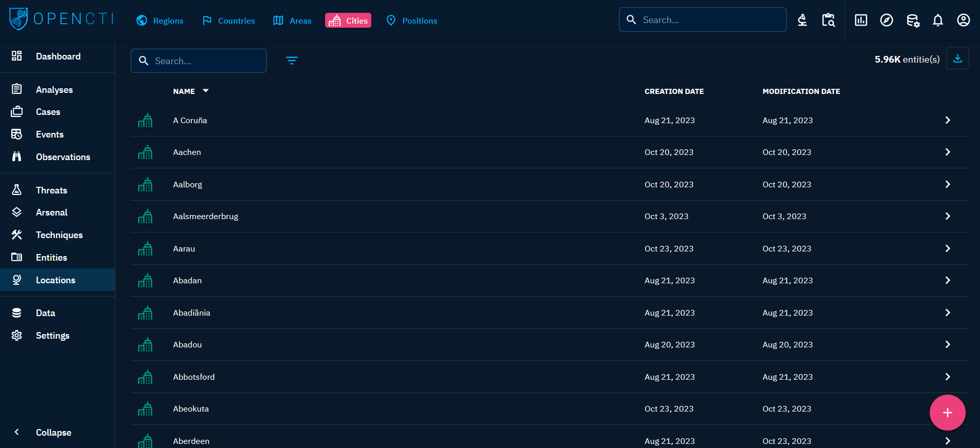This screenshot has height=448, width=980.
Task: Open the clipboard search bulk tool icon
Action: tap(828, 21)
